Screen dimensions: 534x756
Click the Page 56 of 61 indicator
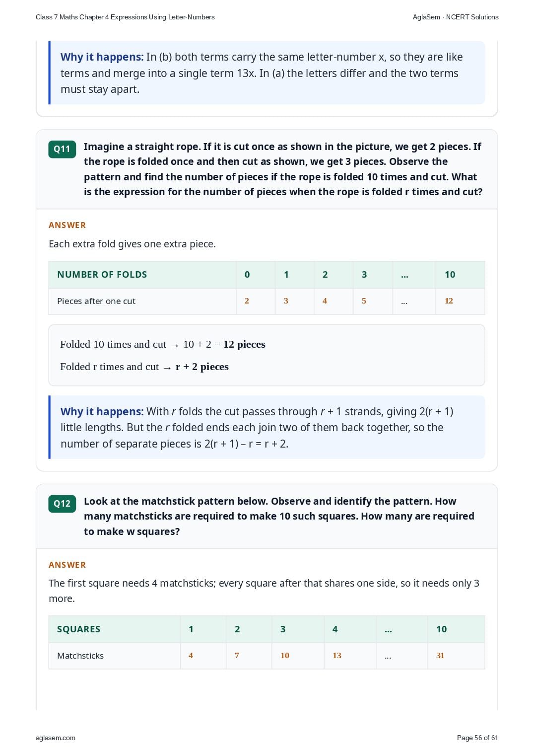coord(477,738)
